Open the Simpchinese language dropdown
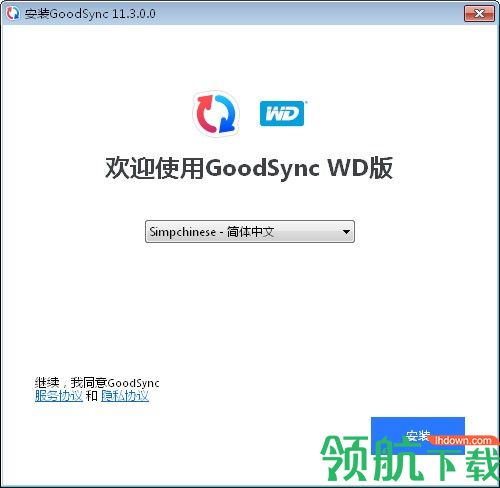Screen dimensions: 500x488 click(x=250, y=231)
